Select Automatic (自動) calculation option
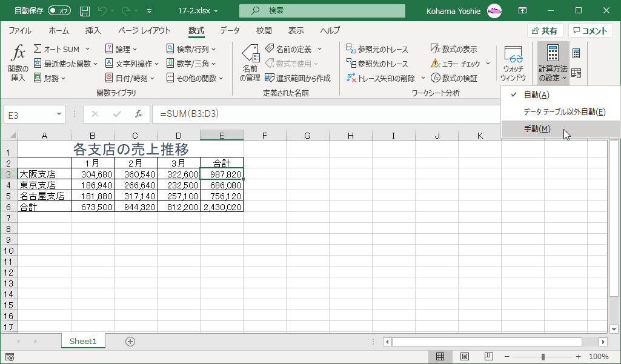The height and width of the screenshot is (364, 621). click(x=560, y=94)
